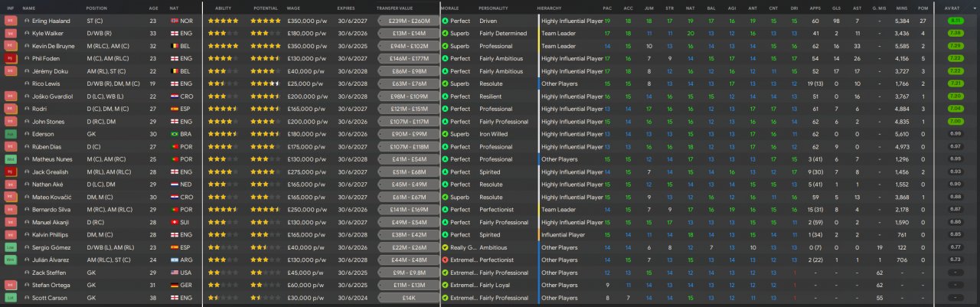The width and height of the screenshot is (980, 307).
Task: Click Croatia flag in Joško Gvardiol's row
Action: [175, 96]
